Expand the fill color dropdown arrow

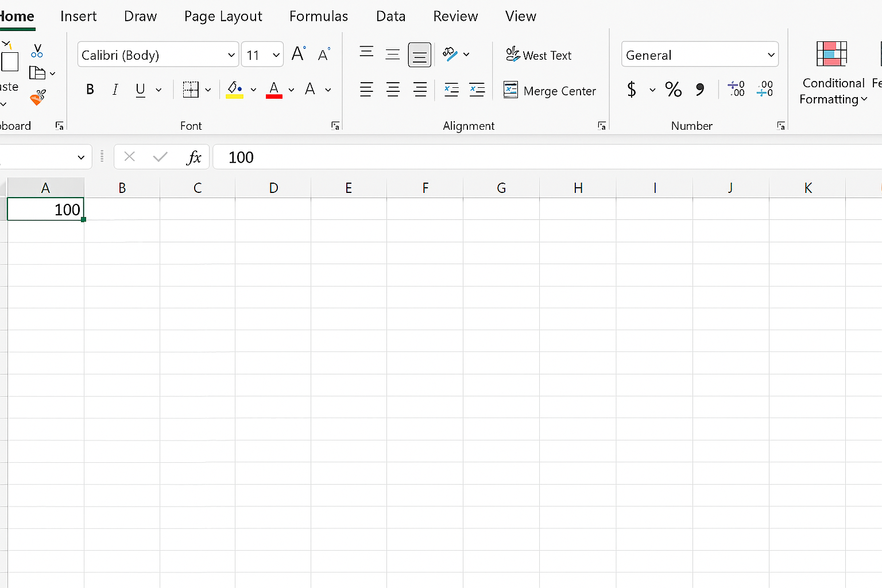(x=253, y=90)
